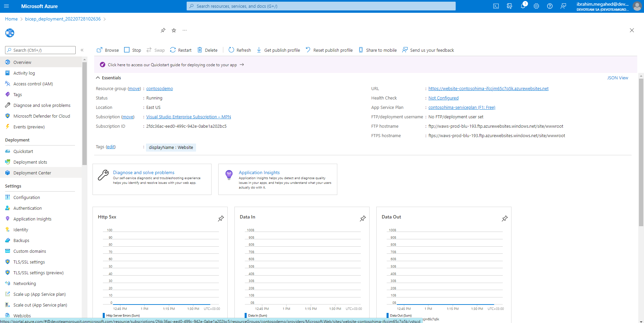
Task: Select Delete on the command bar
Action: (207, 50)
